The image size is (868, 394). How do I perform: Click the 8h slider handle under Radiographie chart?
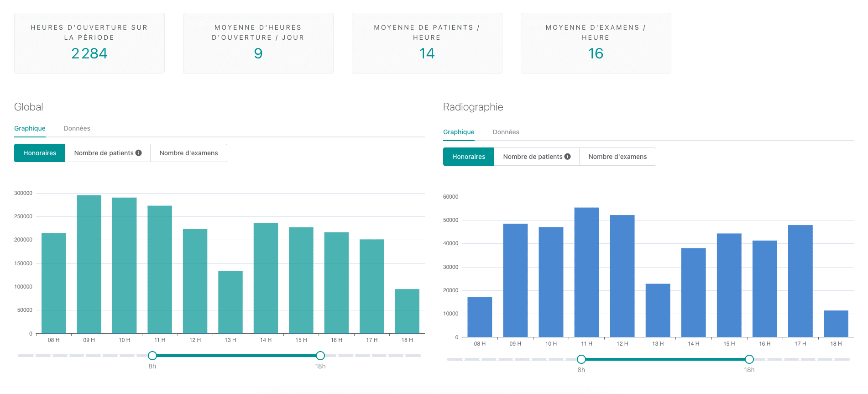point(581,359)
